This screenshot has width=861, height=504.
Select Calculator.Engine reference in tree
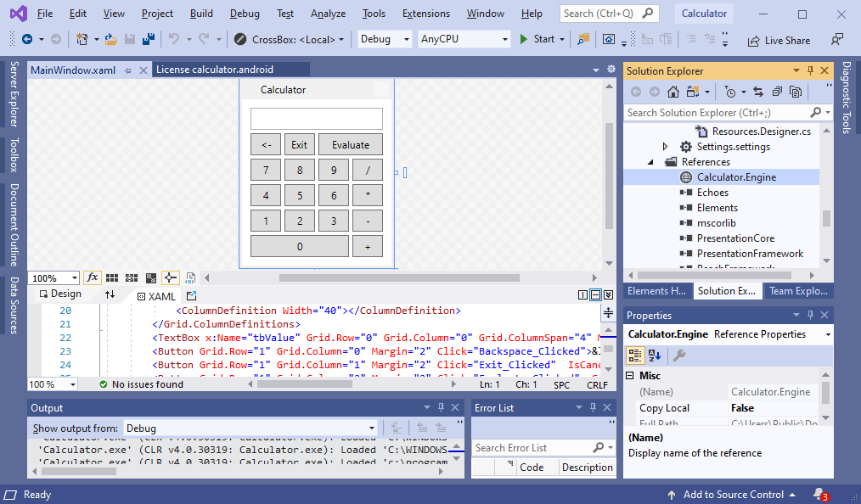tap(736, 177)
